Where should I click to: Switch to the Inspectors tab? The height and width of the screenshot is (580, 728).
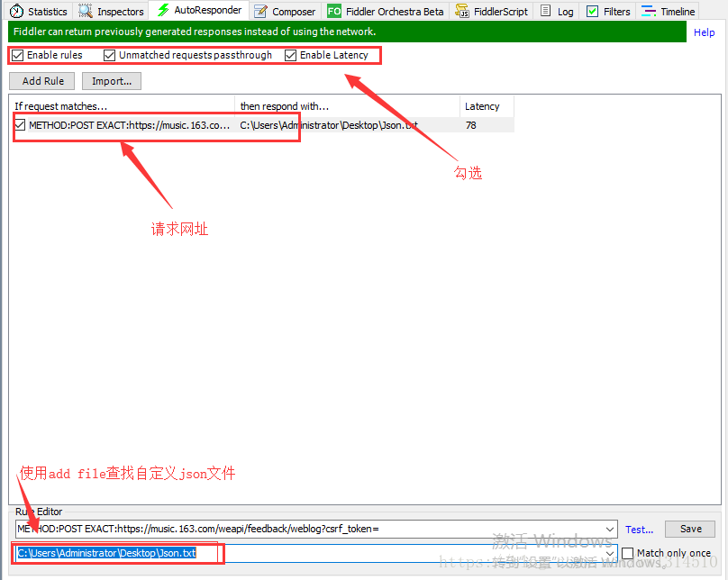(111, 11)
